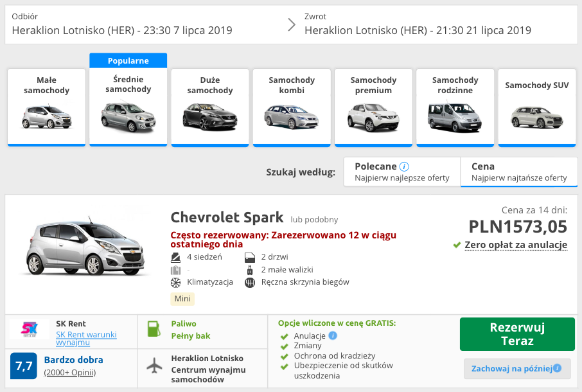Select the Średnie samochody category

point(128,107)
